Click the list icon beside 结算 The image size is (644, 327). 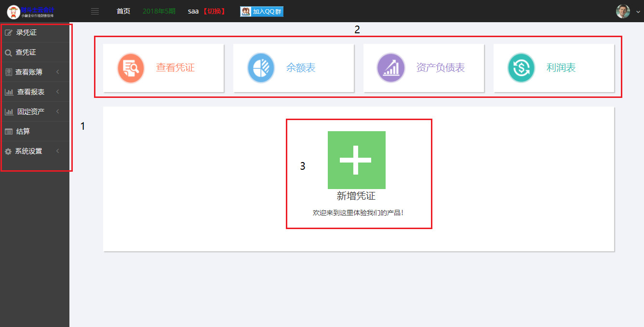pyautogui.click(x=9, y=132)
